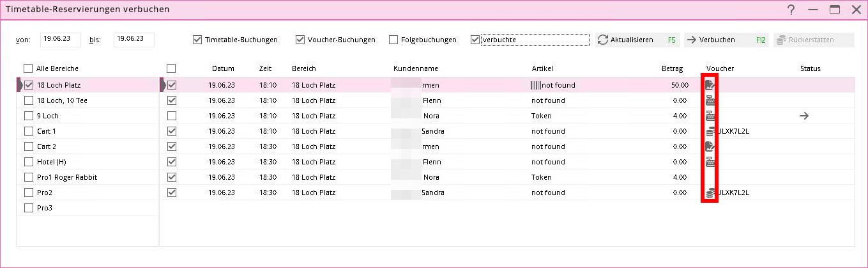Image resolution: width=868 pixels, height=268 pixels.
Task: Open help with the question mark icon
Action: [791, 10]
